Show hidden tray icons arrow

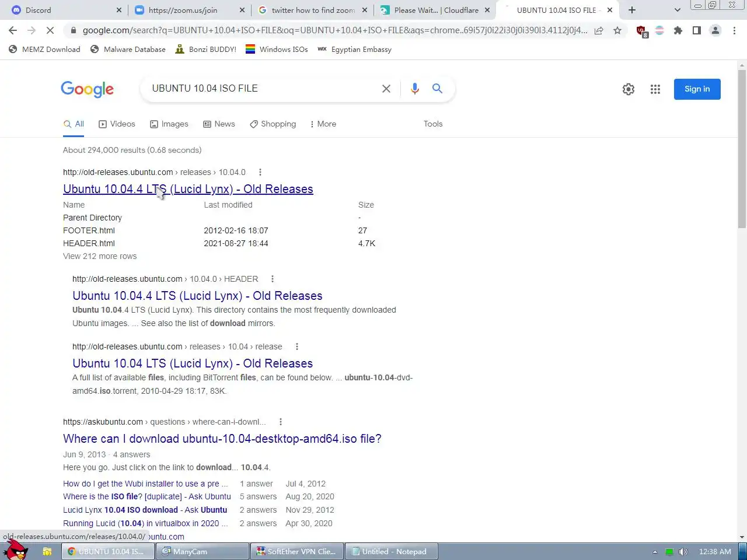tap(655, 552)
